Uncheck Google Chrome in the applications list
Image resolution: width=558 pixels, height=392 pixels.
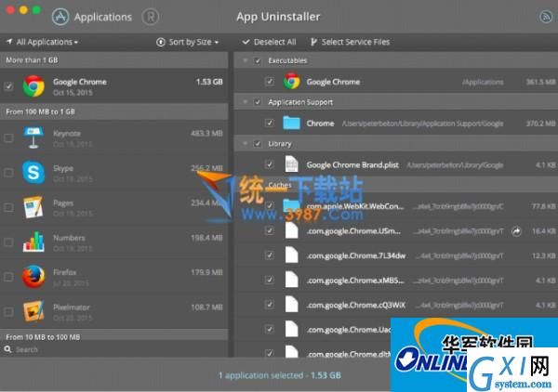coord(8,86)
